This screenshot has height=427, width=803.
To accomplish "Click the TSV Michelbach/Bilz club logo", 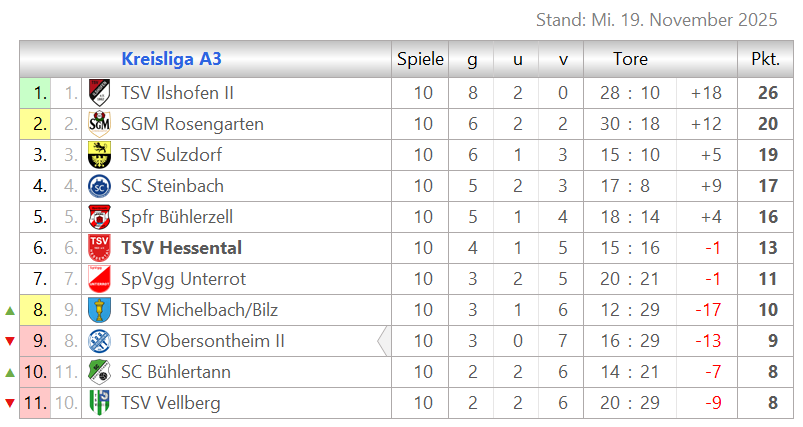I will click(x=99, y=310).
